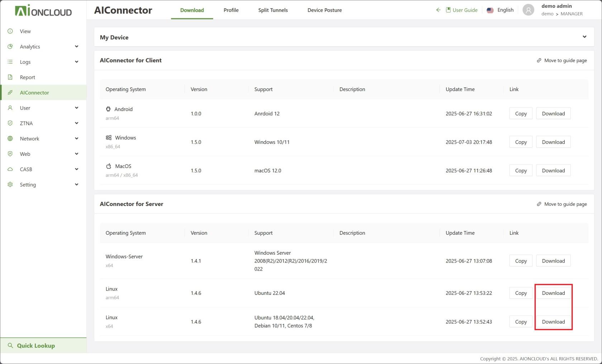This screenshot has height=364, width=602.
Task: Download the Windows x86_64 client
Action: [553, 142]
